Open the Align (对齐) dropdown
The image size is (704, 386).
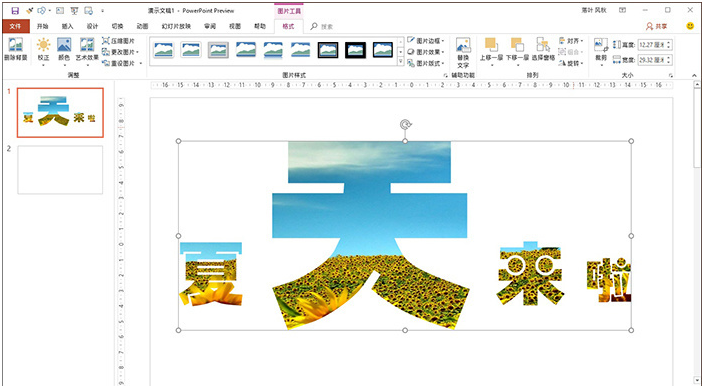click(x=571, y=41)
